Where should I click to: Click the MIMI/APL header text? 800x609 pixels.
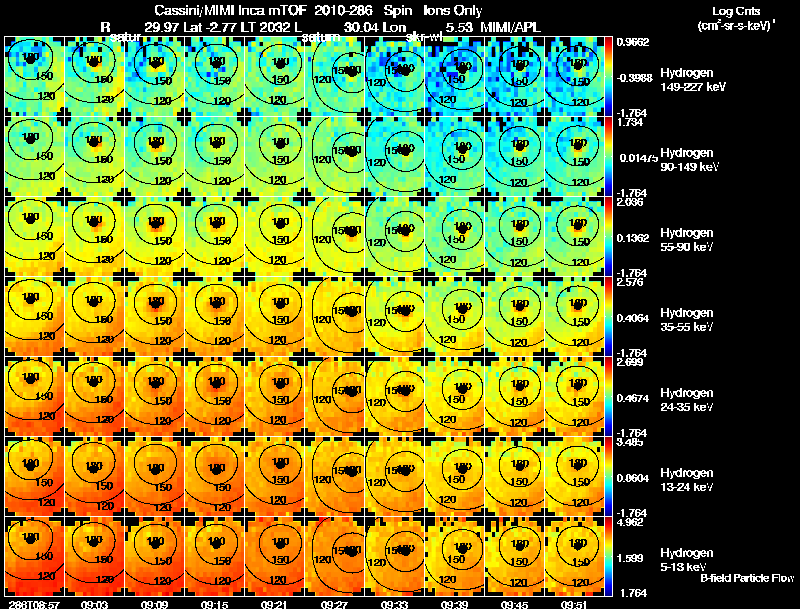(510, 27)
